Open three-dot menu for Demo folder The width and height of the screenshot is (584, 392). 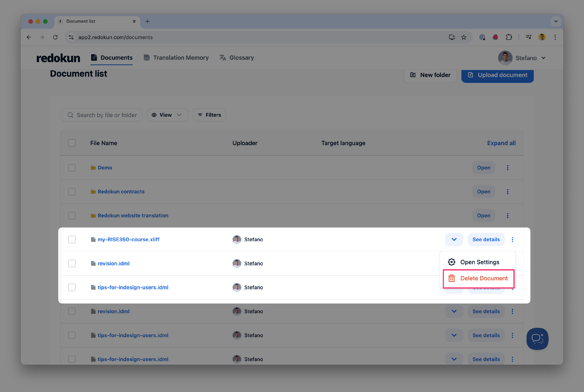[507, 168]
